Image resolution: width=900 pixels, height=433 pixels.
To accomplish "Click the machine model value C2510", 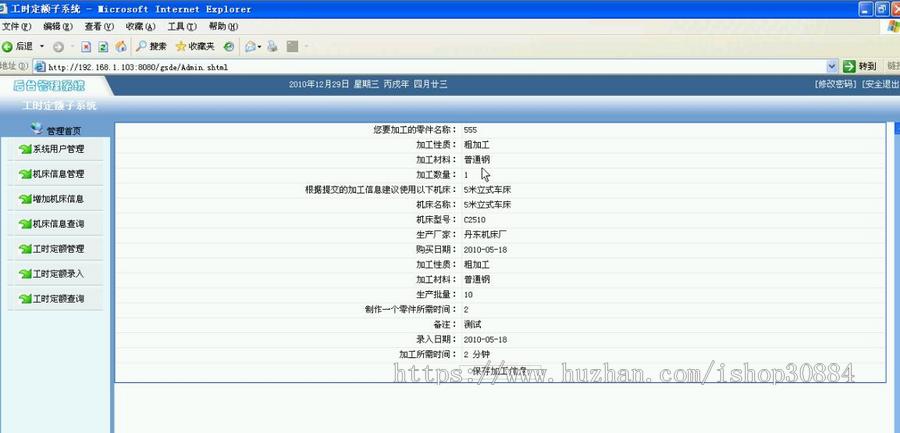I will click(x=475, y=219).
